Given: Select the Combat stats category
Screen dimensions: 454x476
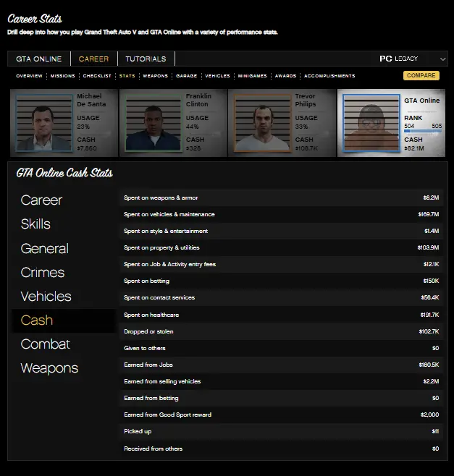Looking at the screenshot, I should (x=46, y=344).
